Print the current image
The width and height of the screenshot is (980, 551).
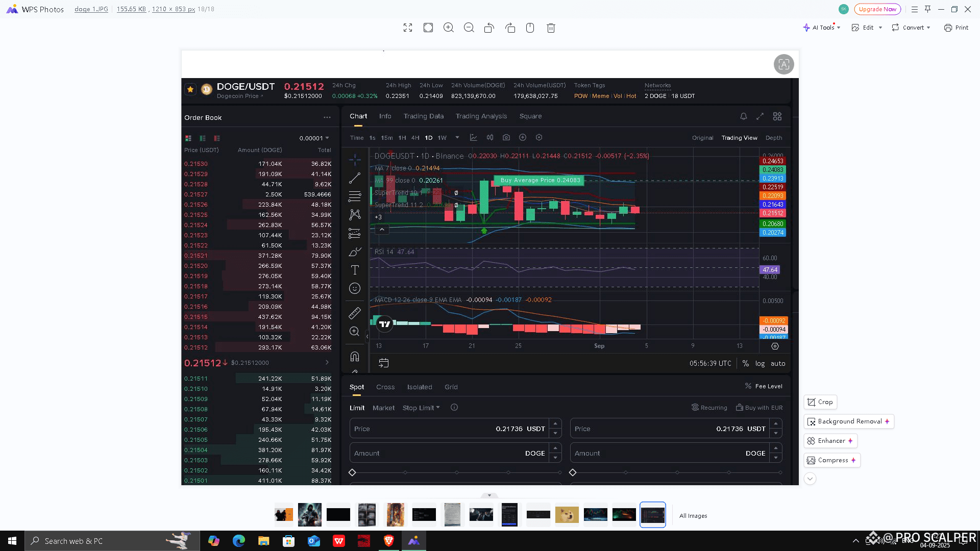coord(956,28)
